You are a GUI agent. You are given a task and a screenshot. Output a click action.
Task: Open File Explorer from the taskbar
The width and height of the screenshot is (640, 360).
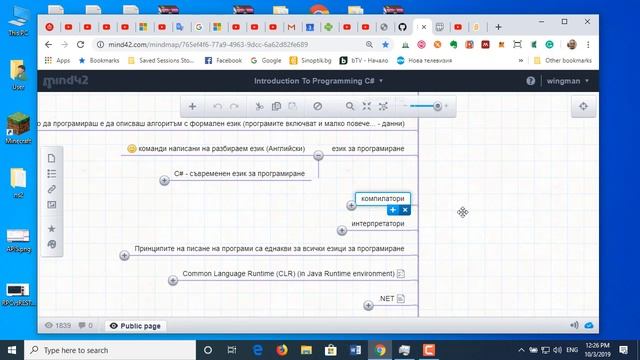click(x=306, y=350)
